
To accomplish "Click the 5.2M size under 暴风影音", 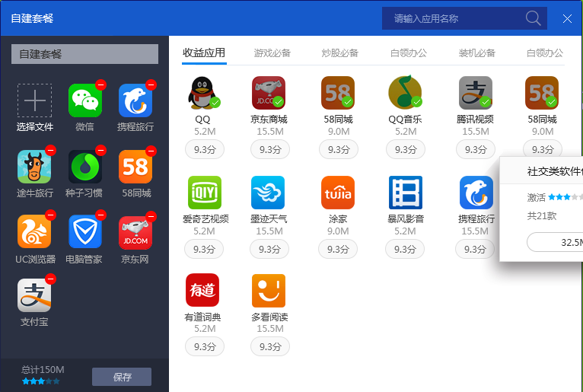I will coord(405,231).
